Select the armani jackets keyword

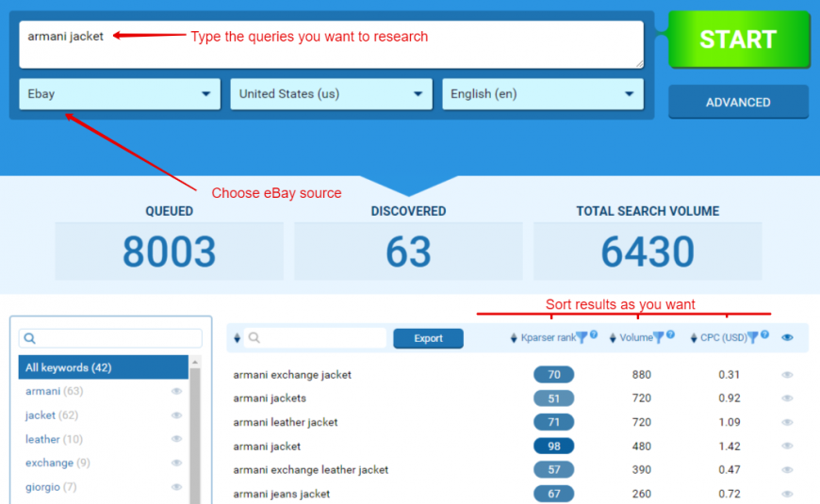coord(270,398)
